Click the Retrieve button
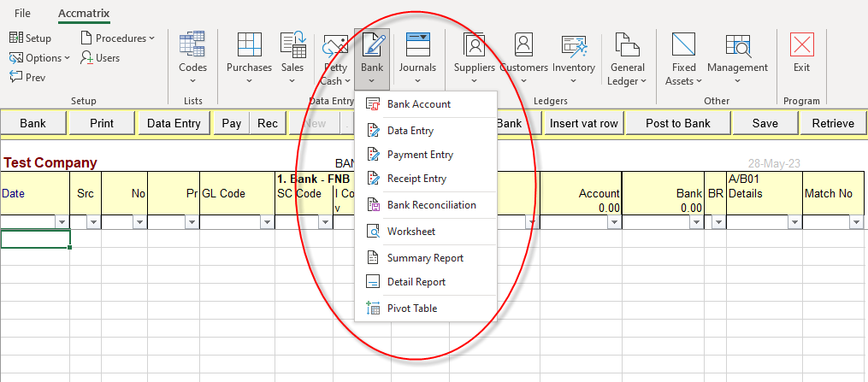Screen dimensions: 868x382 point(832,123)
